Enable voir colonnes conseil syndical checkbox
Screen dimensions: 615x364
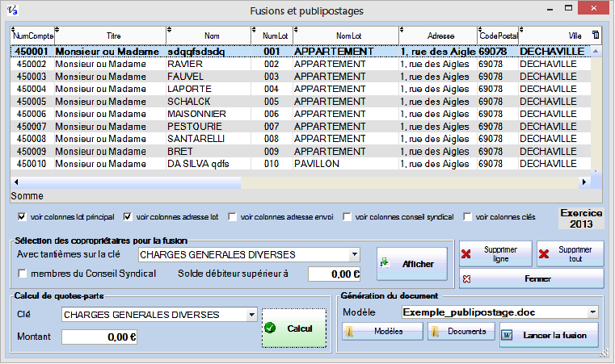347,216
